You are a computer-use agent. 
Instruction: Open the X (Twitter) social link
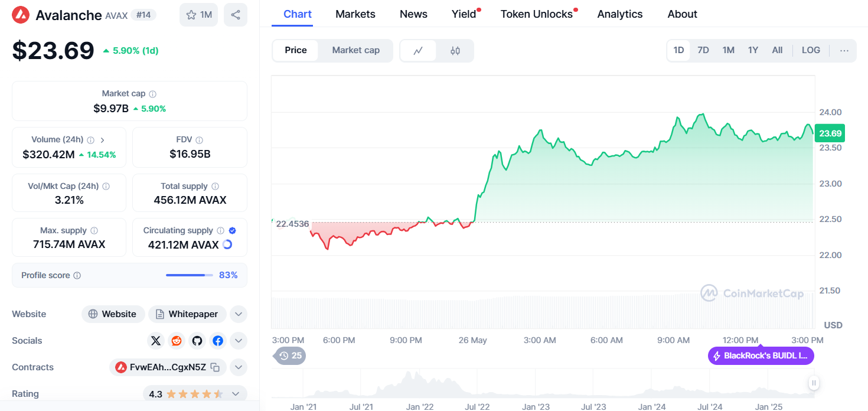point(156,341)
